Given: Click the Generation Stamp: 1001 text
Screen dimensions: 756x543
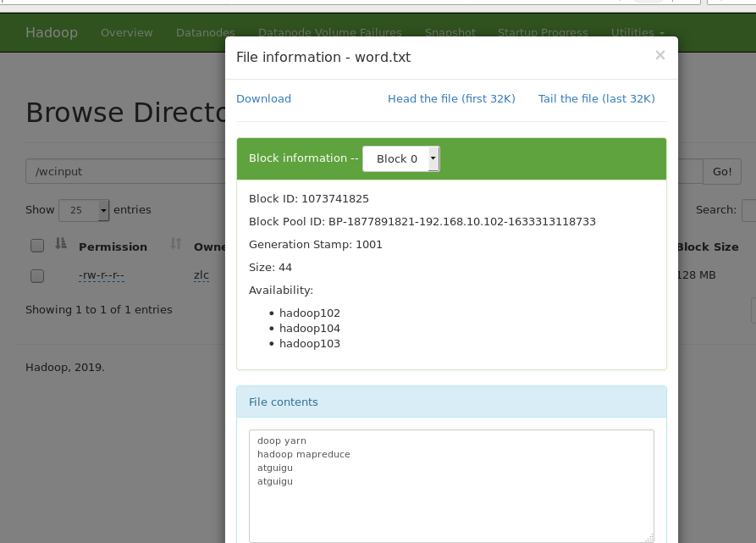Looking at the screenshot, I should pyautogui.click(x=315, y=245).
